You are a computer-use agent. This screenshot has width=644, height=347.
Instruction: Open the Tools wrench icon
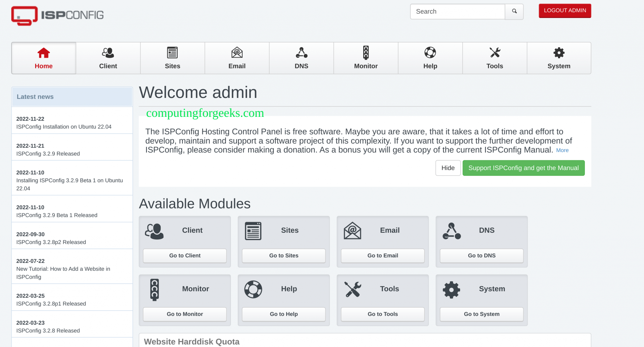pyautogui.click(x=494, y=53)
